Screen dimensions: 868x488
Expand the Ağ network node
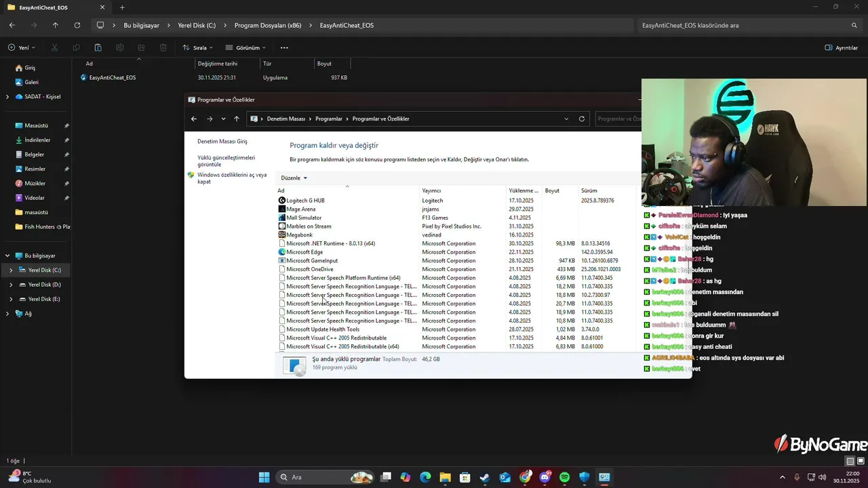(7, 313)
